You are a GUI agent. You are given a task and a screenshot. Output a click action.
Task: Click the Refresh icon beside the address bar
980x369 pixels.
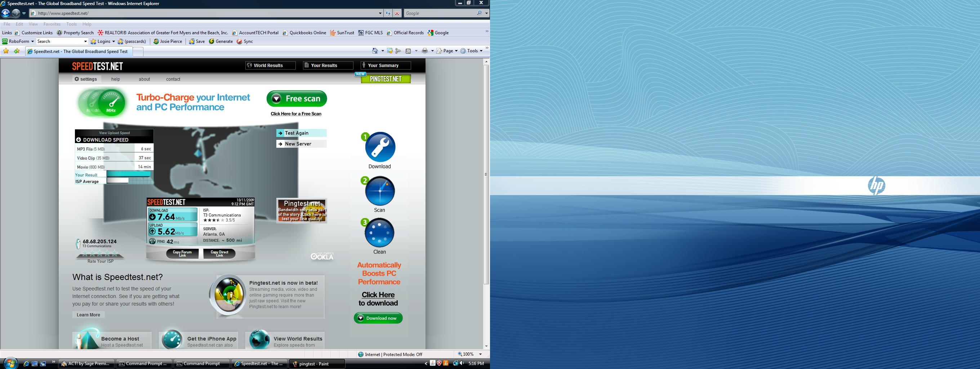pos(388,13)
